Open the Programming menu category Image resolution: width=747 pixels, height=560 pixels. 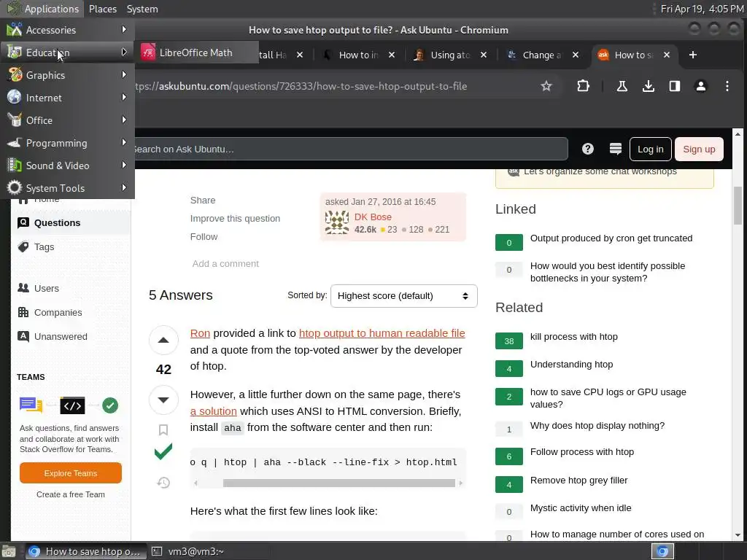click(x=67, y=143)
